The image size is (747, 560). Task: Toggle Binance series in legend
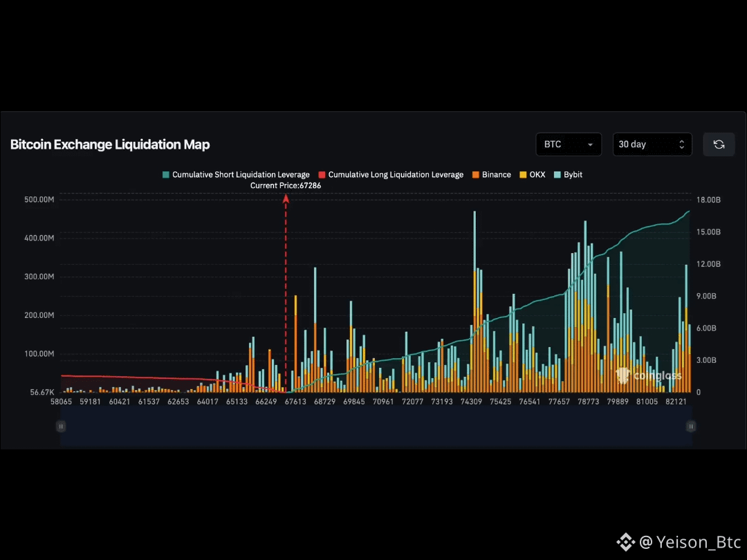[491, 175]
